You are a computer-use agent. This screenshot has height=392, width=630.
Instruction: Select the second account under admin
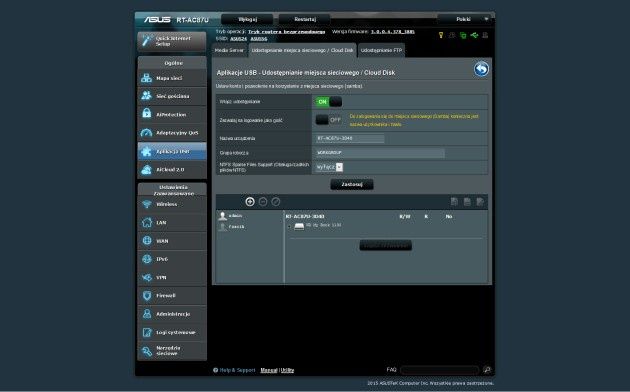[x=231, y=227]
